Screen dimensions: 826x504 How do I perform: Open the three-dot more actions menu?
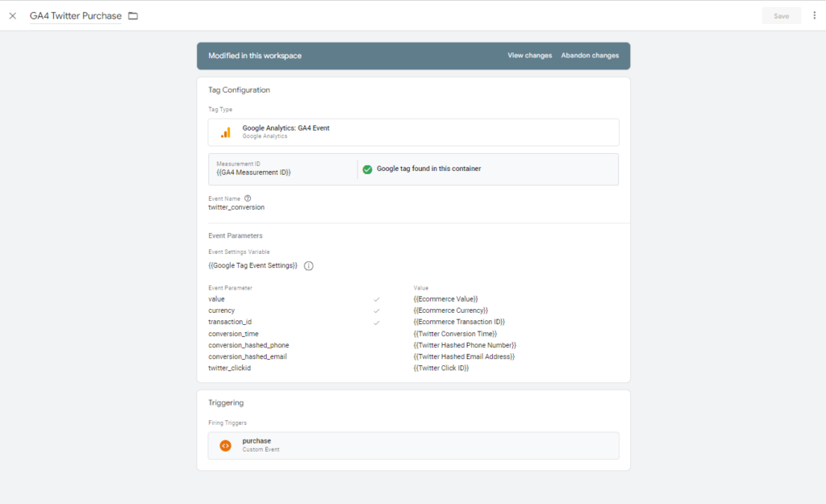pyautogui.click(x=814, y=16)
